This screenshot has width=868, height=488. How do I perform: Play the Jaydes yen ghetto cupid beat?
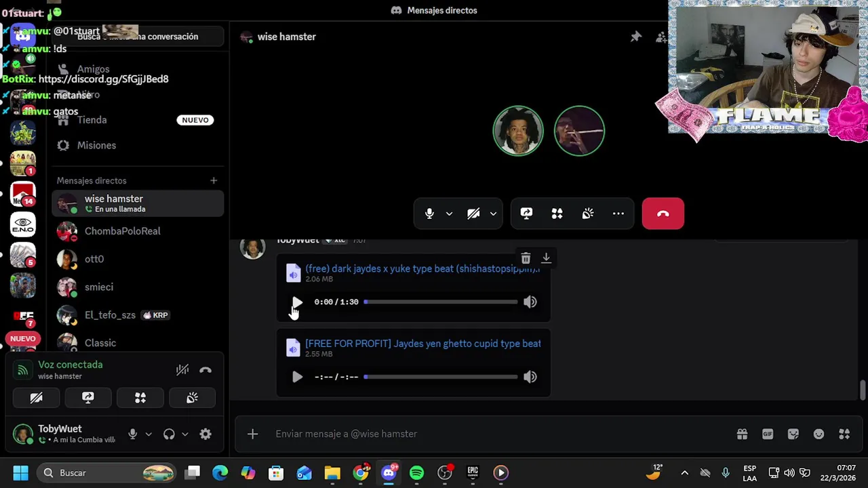point(297,377)
